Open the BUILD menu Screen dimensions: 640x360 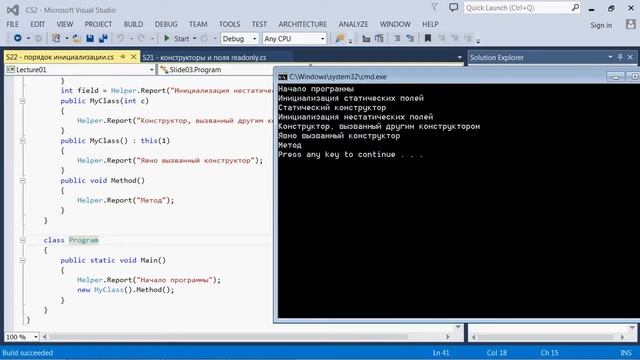pos(133,24)
